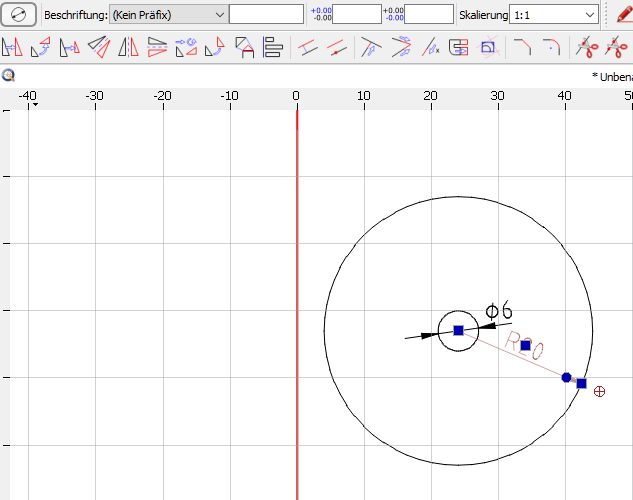This screenshot has width=633, height=500.
Task: Select the first triangle transform tool
Action: coord(13,46)
